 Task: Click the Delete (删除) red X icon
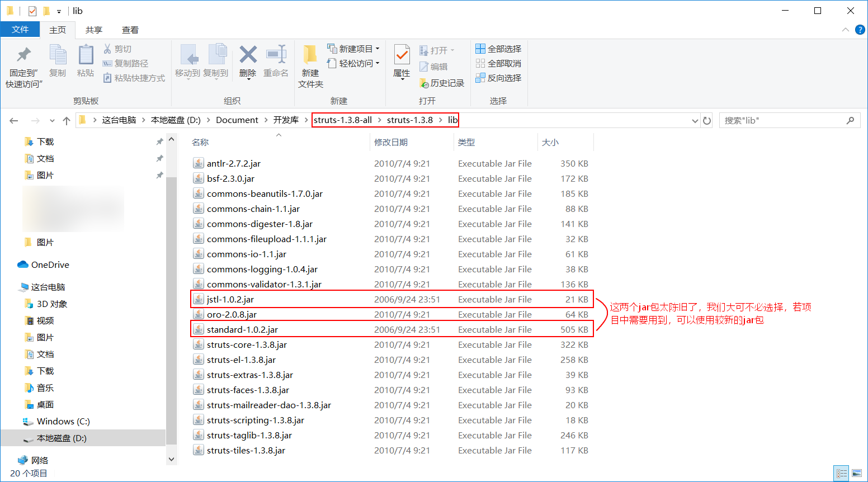point(248,55)
